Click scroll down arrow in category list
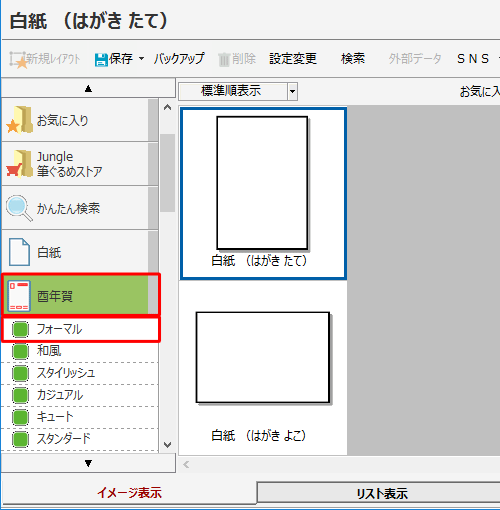This screenshot has width=500, height=510. coord(168,445)
